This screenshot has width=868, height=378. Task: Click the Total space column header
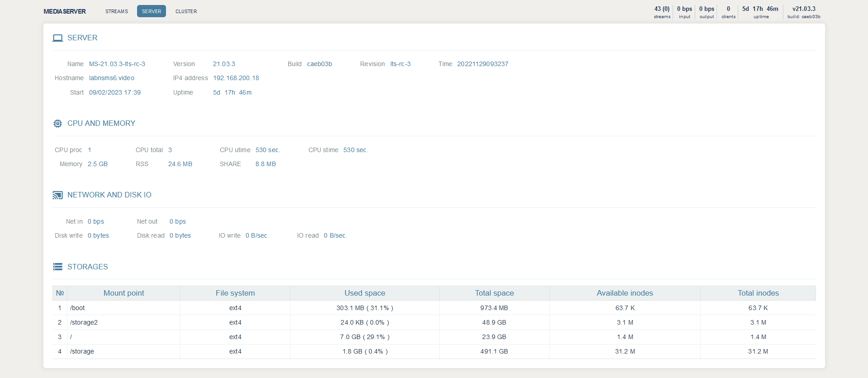pyautogui.click(x=494, y=293)
